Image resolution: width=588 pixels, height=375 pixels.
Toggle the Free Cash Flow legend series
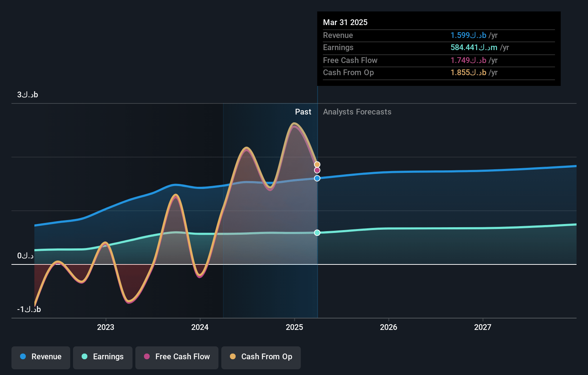click(177, 357)
